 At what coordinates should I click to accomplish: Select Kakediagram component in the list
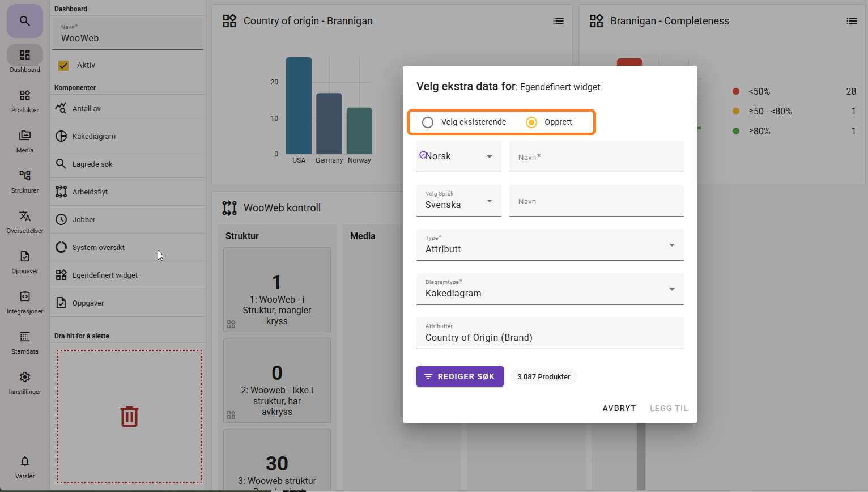(x=94, y=137)
